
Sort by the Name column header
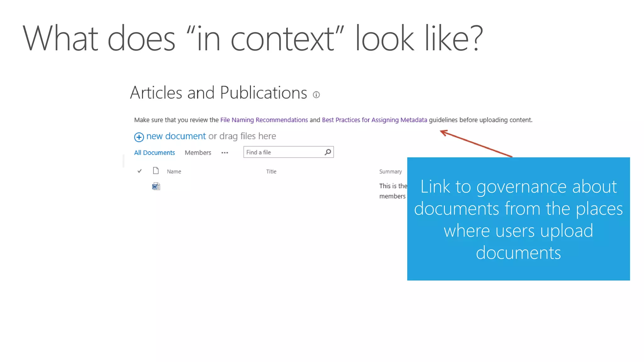click(x=174, y=172)
